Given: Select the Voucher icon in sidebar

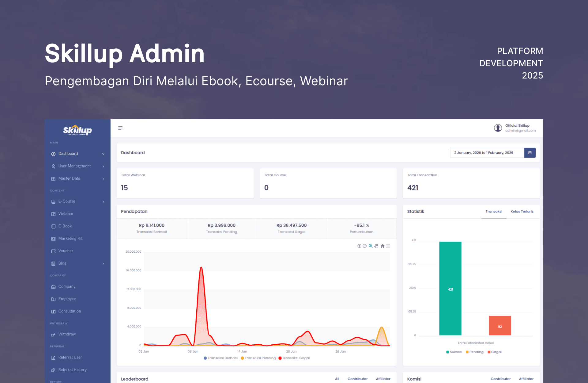Looking at the screenshot, I should (53, 251).
